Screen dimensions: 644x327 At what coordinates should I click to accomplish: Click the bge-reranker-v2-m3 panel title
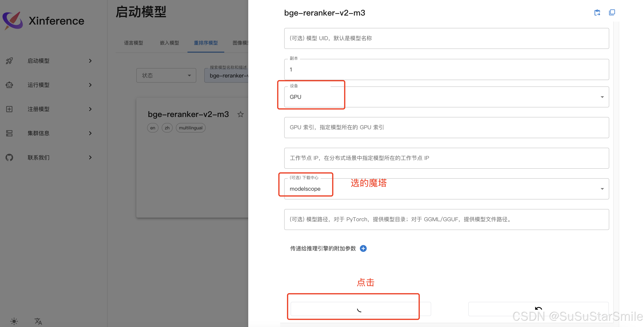325,13
